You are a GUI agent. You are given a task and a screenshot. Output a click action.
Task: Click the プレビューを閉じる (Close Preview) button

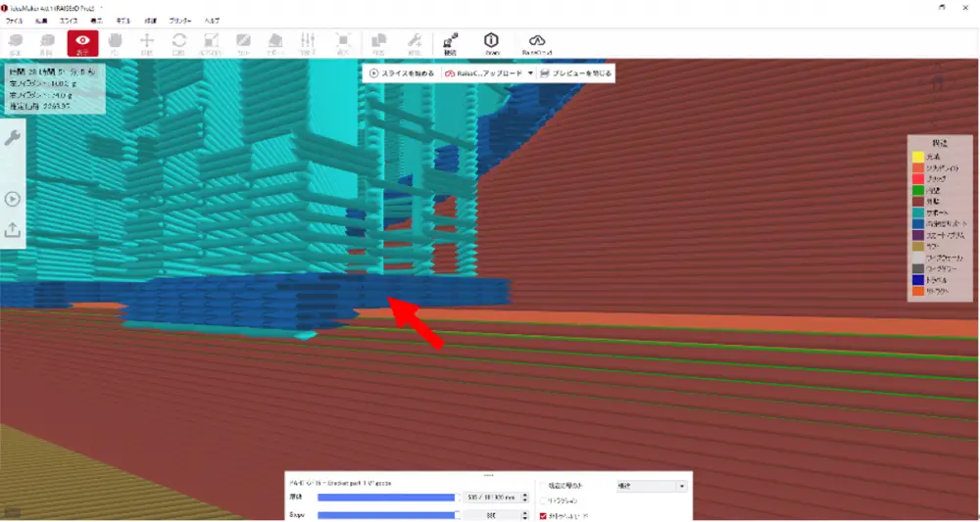576,73
